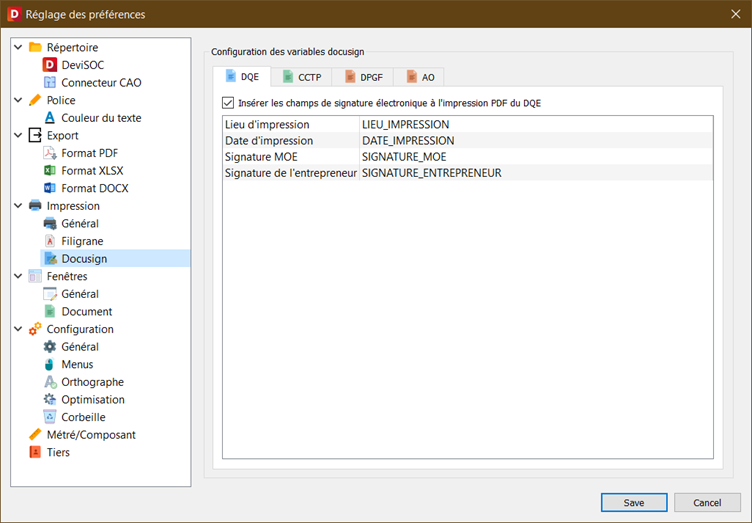Collapse the Configuration tree node
752x523 pixels.
click(x=18, y=329)
